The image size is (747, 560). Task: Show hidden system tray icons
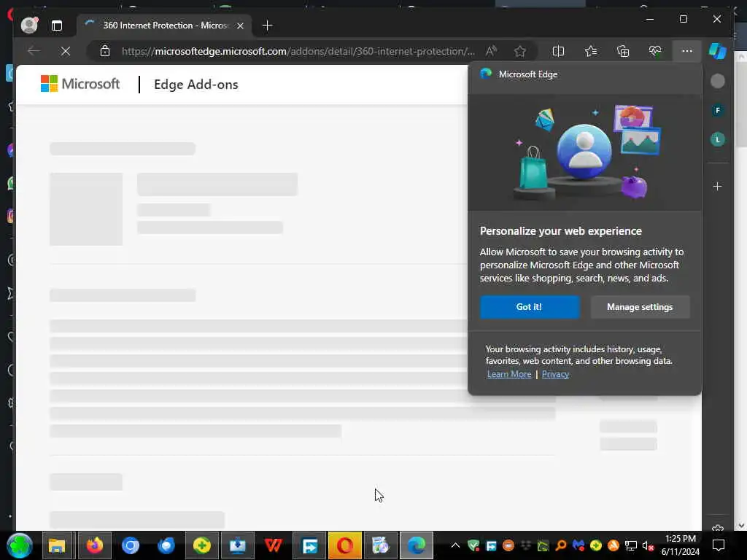point(455,545)
